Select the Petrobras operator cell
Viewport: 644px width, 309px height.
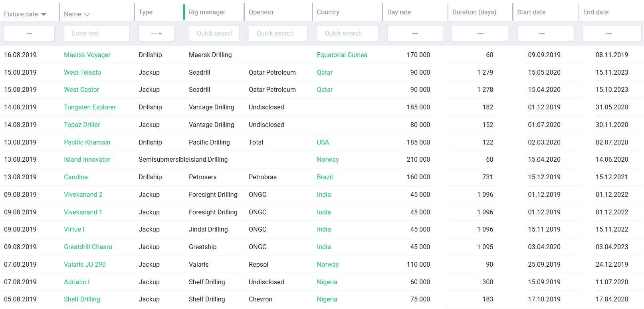[263, 177]
